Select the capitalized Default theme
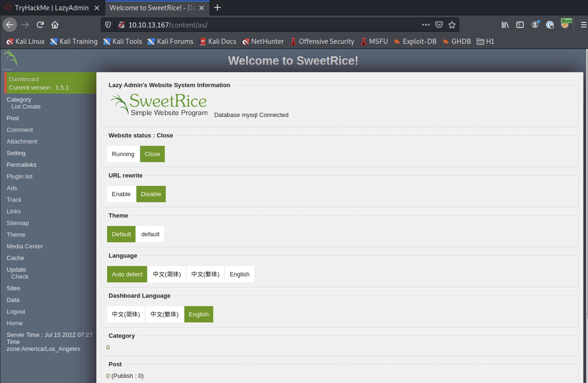The image size is (588, 383). [x=121, y=234]
